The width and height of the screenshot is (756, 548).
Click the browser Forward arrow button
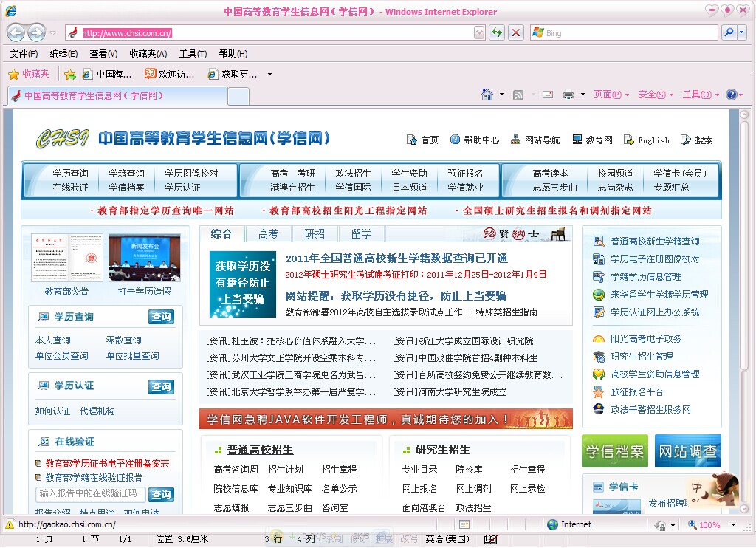36,32
